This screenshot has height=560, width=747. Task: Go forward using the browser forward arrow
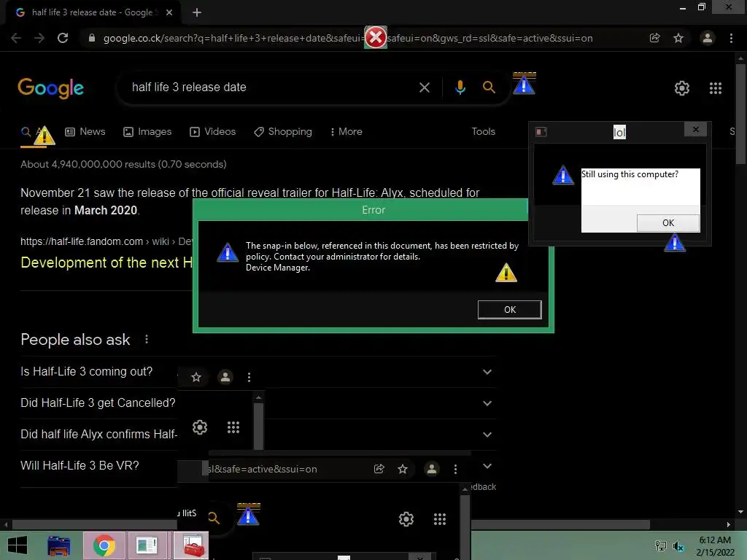click(39, 38)
